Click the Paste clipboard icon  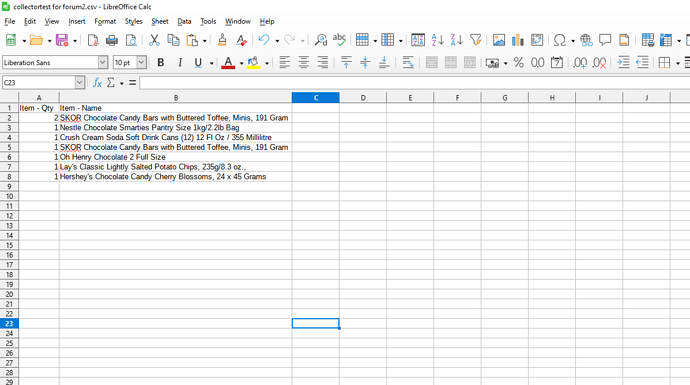click(192, 40)
